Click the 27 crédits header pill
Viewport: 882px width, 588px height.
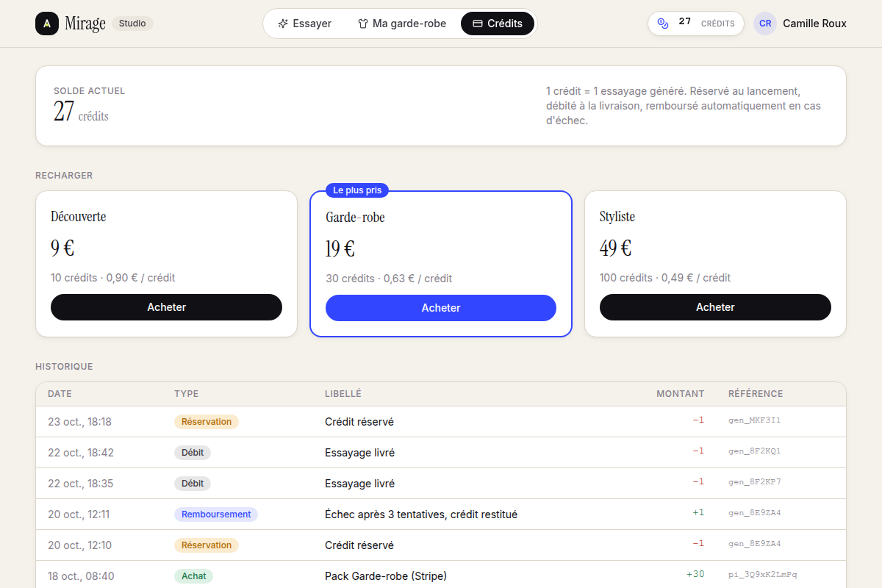(x=696, y=24)
